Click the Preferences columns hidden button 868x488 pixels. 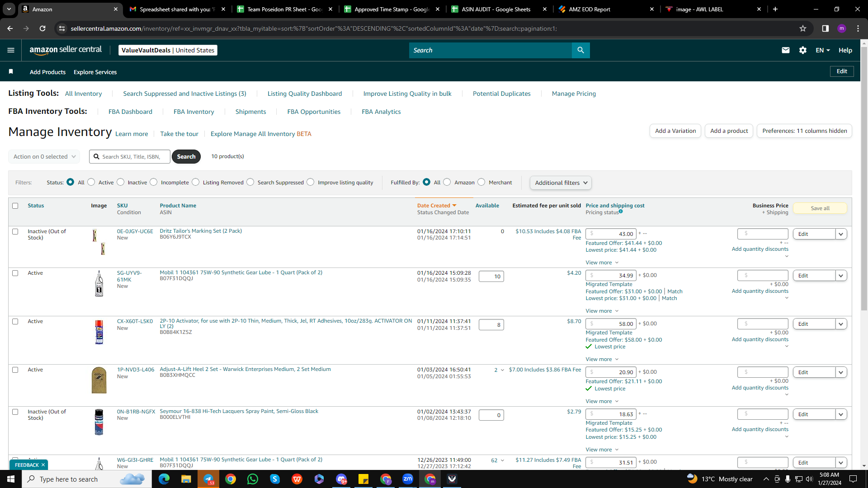point(805,131)
